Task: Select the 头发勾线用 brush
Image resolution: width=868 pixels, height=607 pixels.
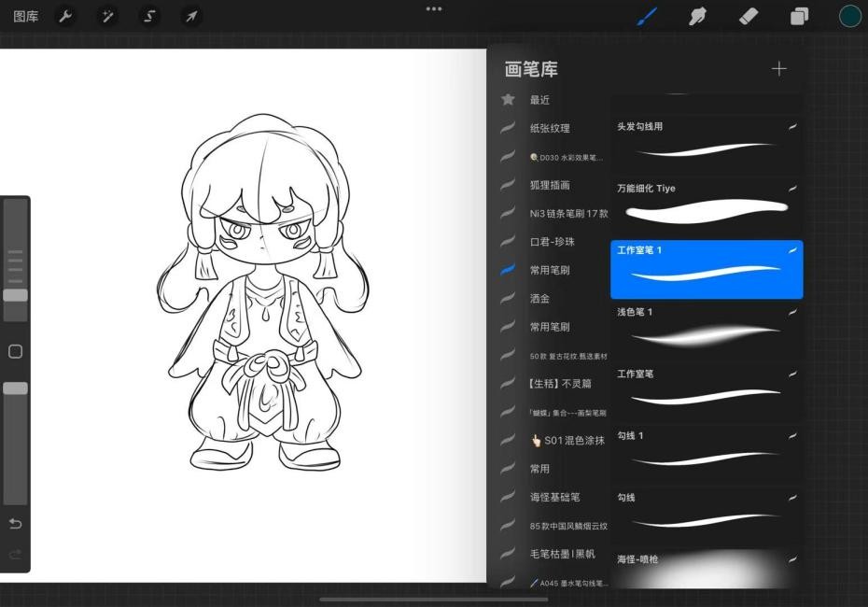Action: click(x=707, y=139)
